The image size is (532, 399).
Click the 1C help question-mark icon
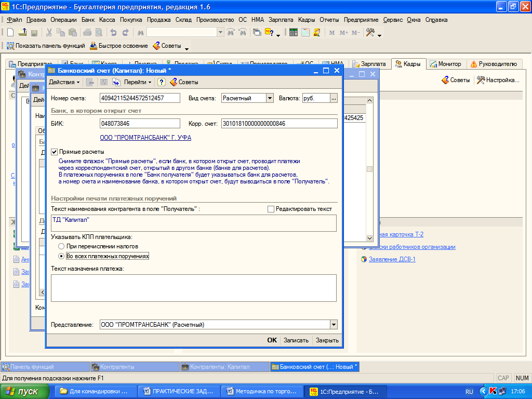(x=269, y=33)
